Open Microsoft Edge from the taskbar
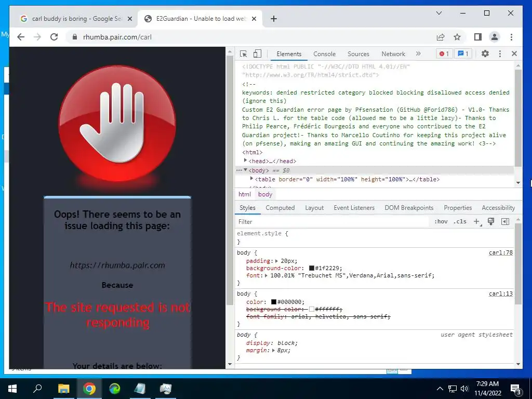 tap(115, 389)
